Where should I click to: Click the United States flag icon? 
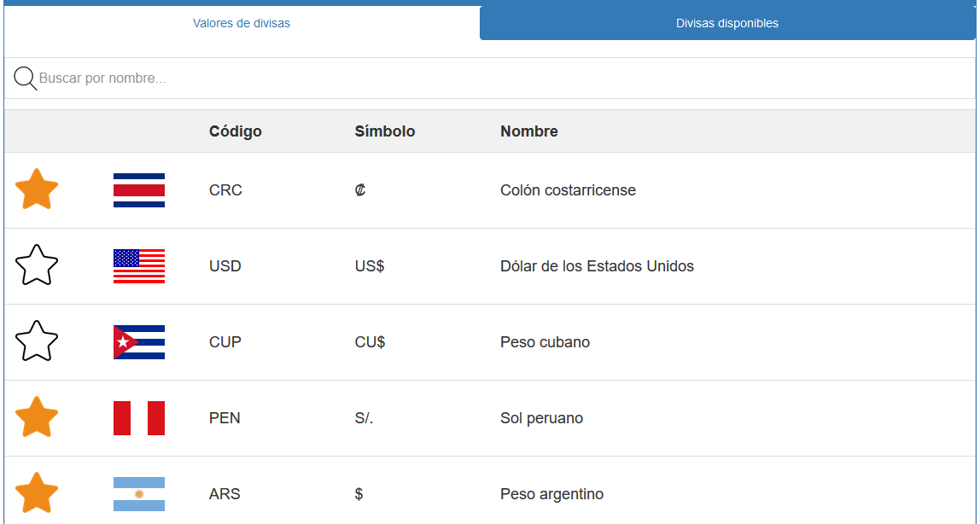click(138, 265)
